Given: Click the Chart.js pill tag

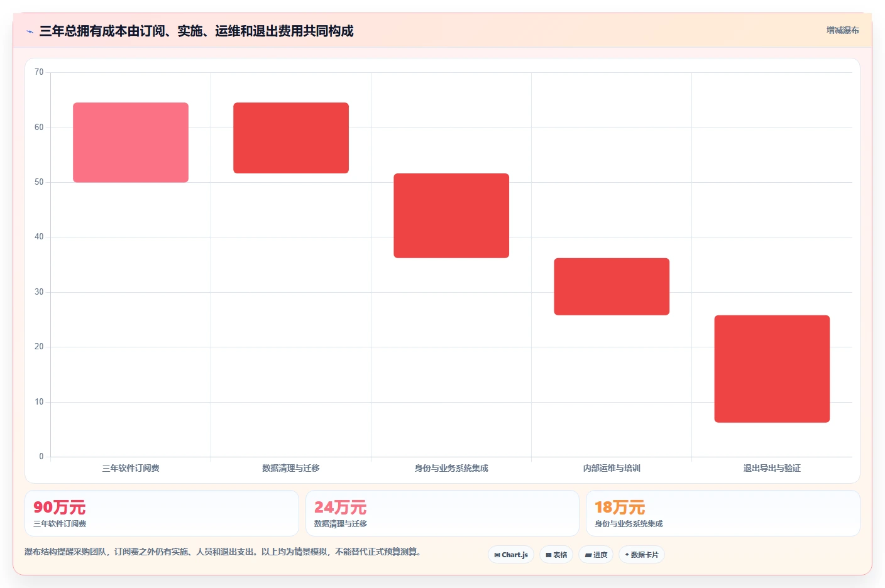Looking at the screenshot, I should click(x=511, y=555).
